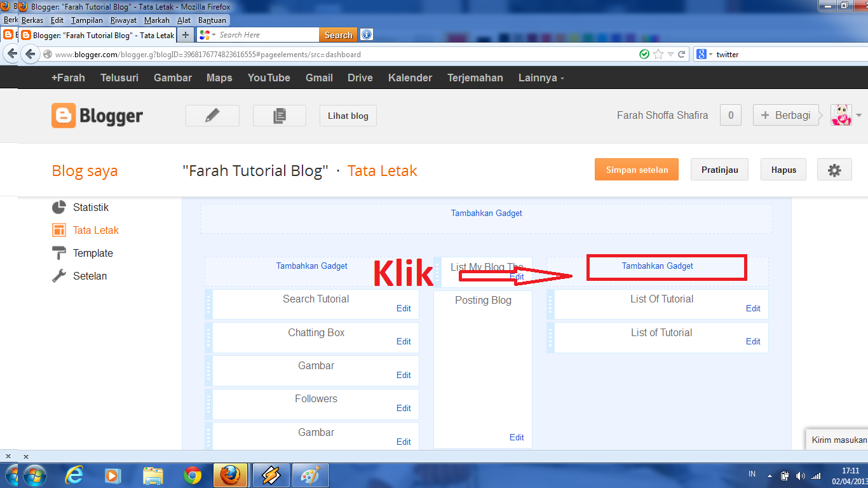Open the toolbar search engine dropdown arrow

click(214, 35)
